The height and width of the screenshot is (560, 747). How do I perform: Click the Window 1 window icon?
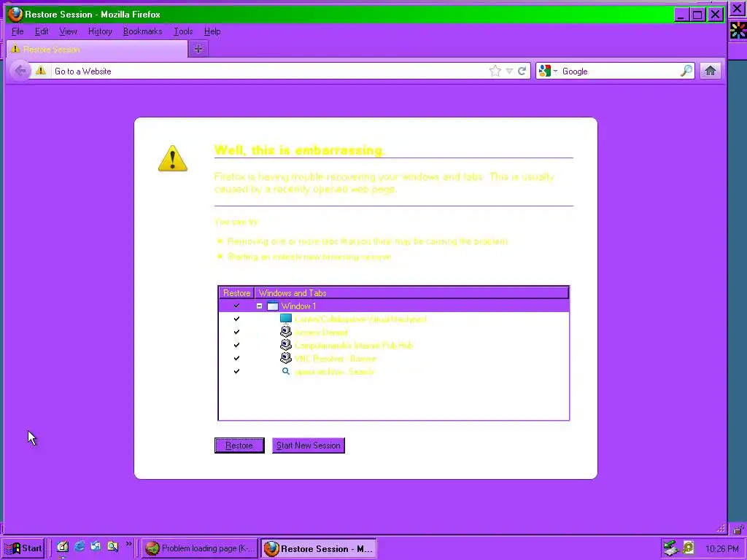(x=273, y=306)
